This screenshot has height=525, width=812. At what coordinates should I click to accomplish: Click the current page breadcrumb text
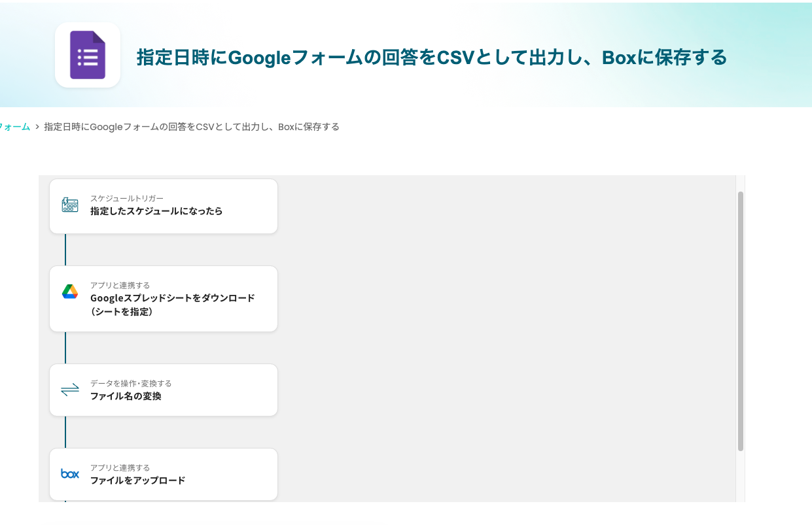tap(191, 127)
